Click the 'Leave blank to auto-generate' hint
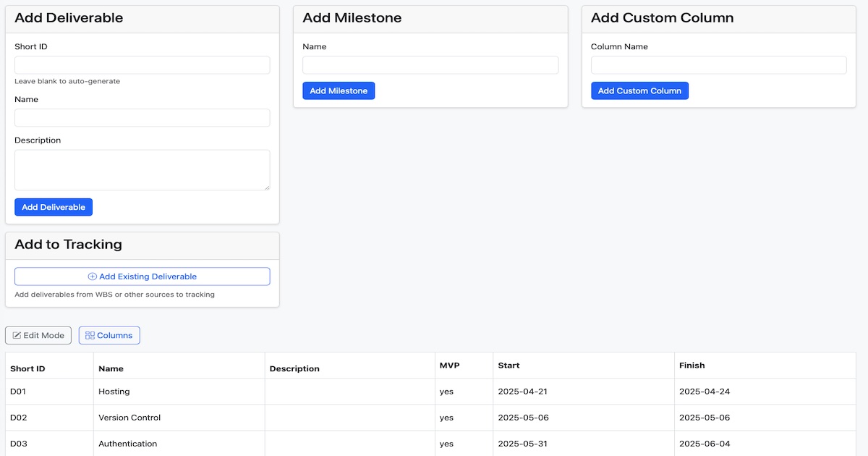 [67, 81]
